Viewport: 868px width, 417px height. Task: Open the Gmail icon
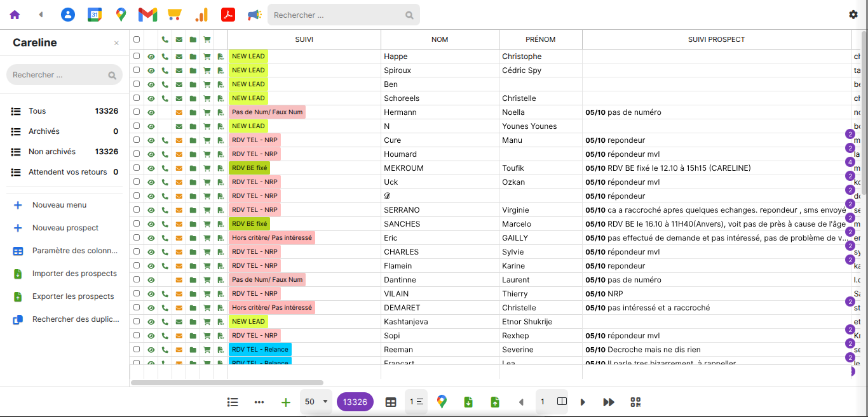pos(147,15)
